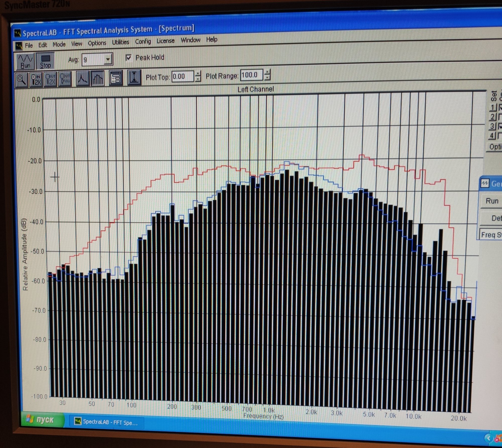
Task: Open the Options menu
Action: click(97, 43)
